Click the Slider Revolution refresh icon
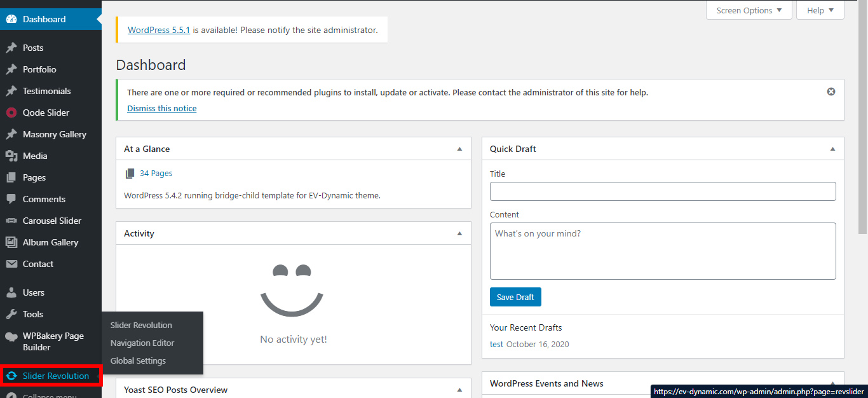The image size is (868, 398). click(x=11, y=376)
